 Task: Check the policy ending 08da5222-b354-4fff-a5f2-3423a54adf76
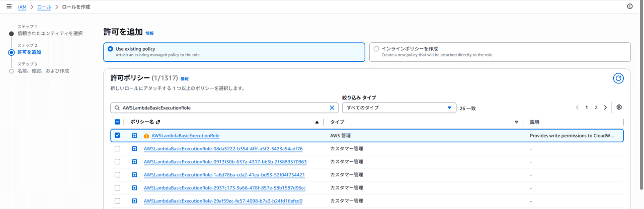click(117, 149)
